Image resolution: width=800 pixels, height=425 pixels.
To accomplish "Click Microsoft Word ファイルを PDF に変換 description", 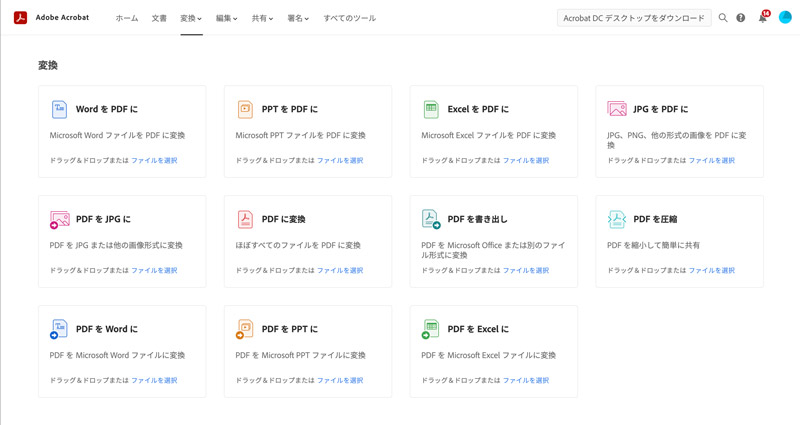I will click(117, 135).
